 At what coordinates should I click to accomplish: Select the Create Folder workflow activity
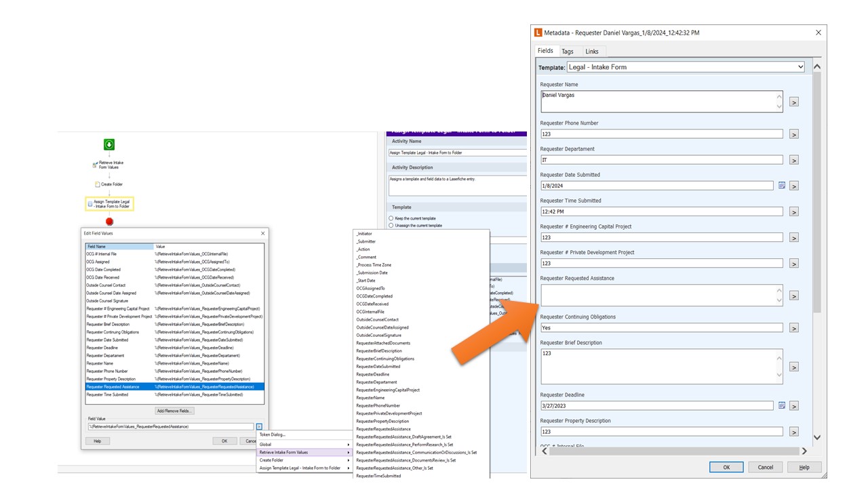point(108,184)
